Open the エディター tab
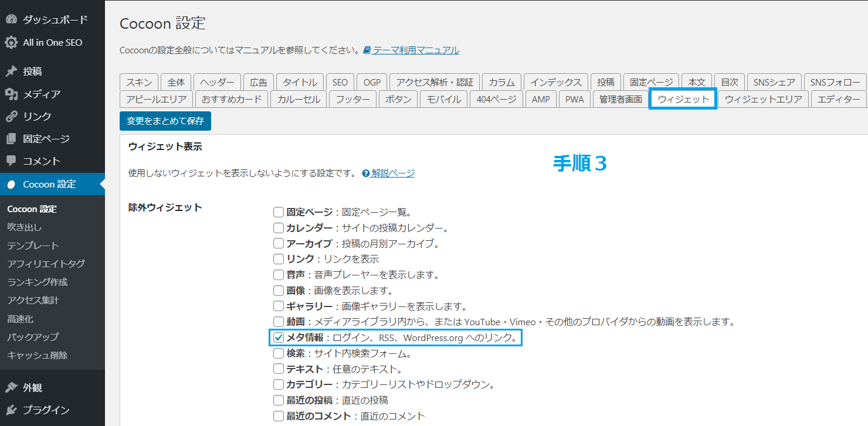 839,99
